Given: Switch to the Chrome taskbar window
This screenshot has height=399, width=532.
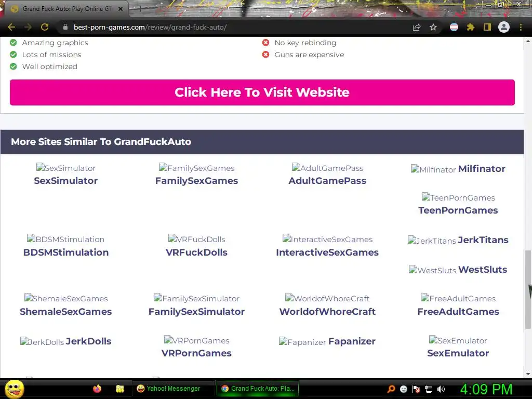Looking at the screenshot, I should click(x=258, y=389).
